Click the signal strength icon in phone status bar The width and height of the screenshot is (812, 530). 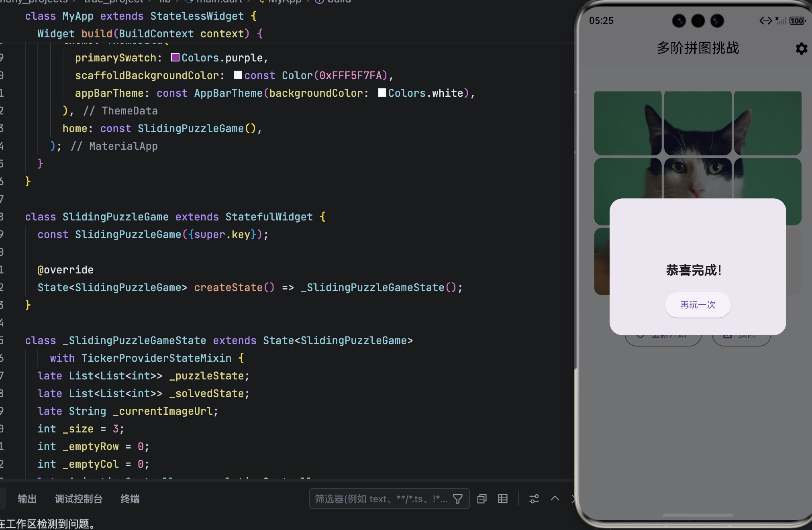(781, 20)
